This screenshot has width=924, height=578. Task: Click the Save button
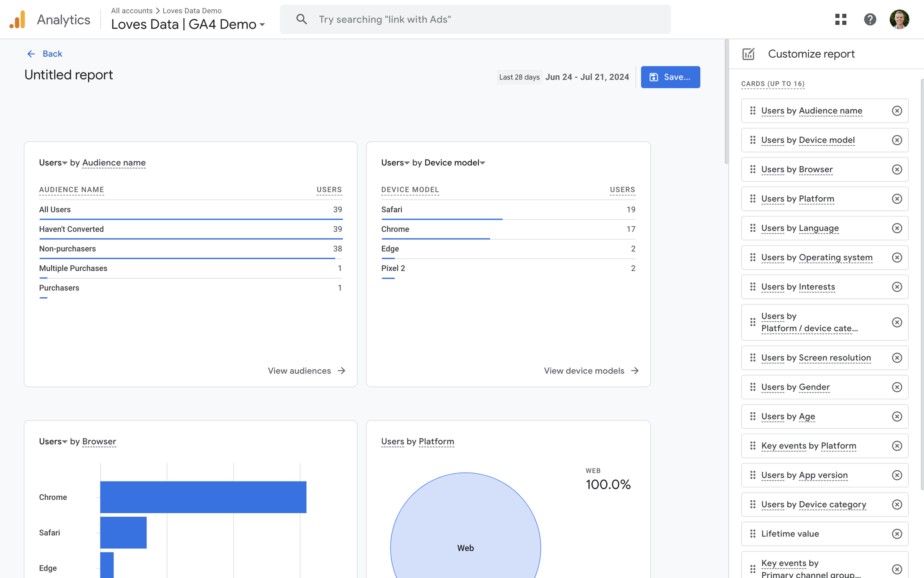(x=670, y=77)
